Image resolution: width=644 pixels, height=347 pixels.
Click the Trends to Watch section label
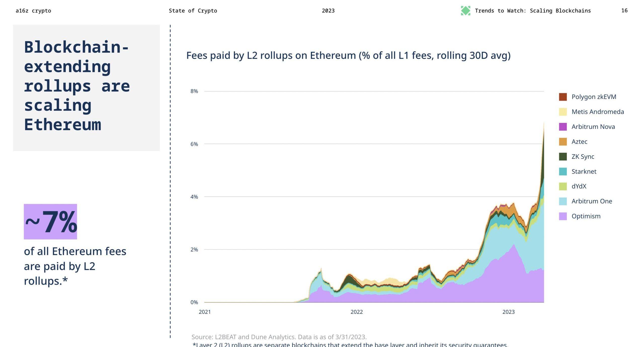533,11
